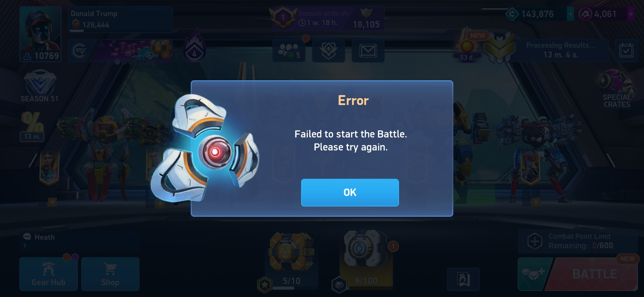The image size is (644, 297).
Task: Open the Shop cart button
Action: 110,274
